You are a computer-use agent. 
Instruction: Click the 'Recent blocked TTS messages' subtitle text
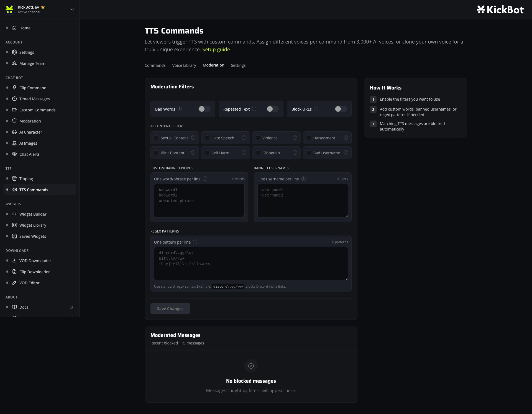[x=177, y=343]
